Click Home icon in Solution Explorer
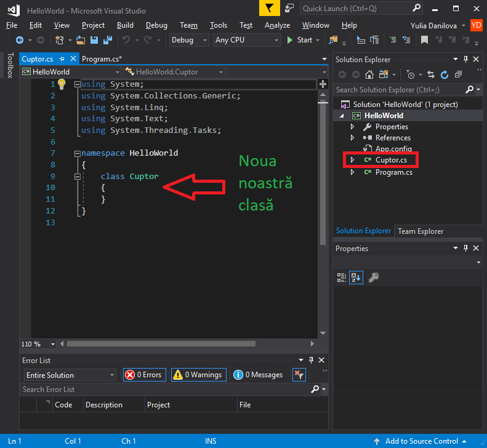The height and width of the screenshot is (448, 487). (x=369, y=74)
